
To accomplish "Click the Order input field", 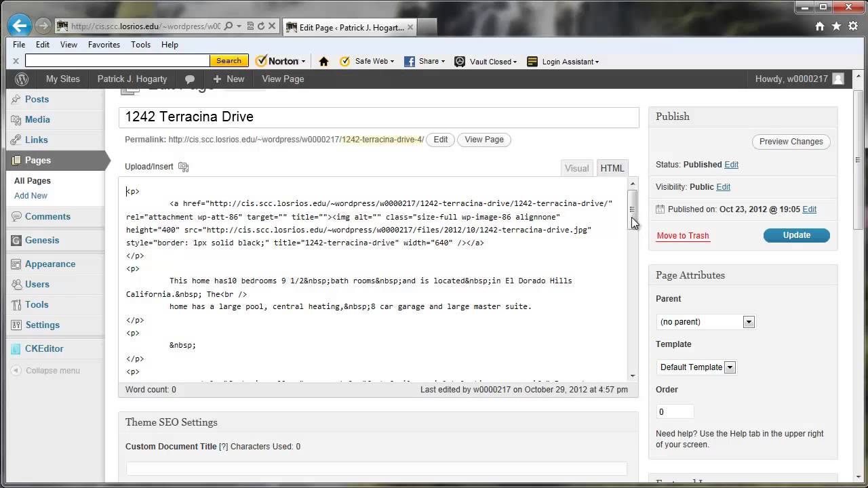I will point(675,412).
